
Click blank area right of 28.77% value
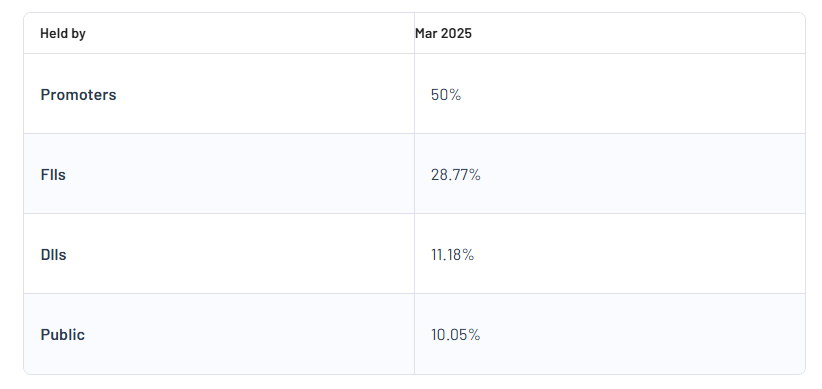pos(643,175)
